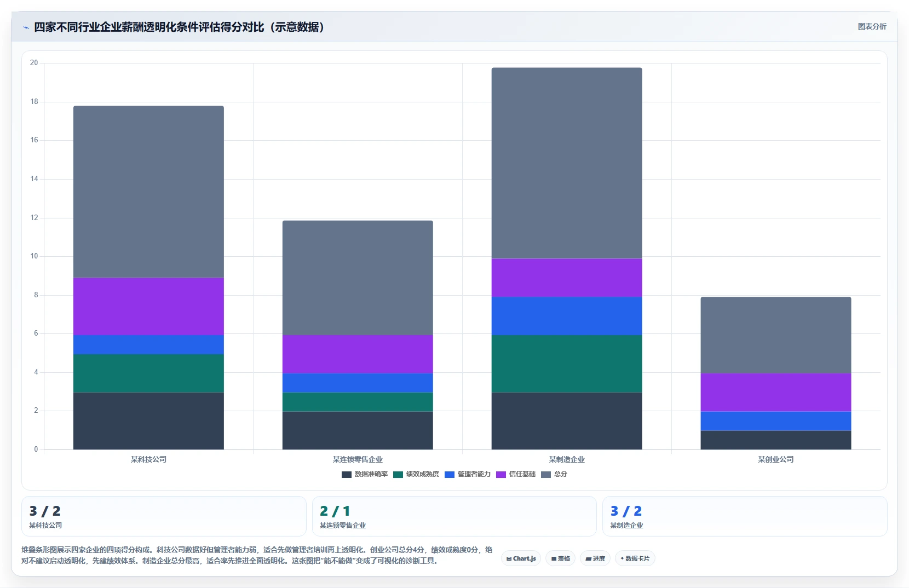Hide the 信任基础 dataset via legend
The width and height of the screenshot is (909, 588).
(516, 474)
